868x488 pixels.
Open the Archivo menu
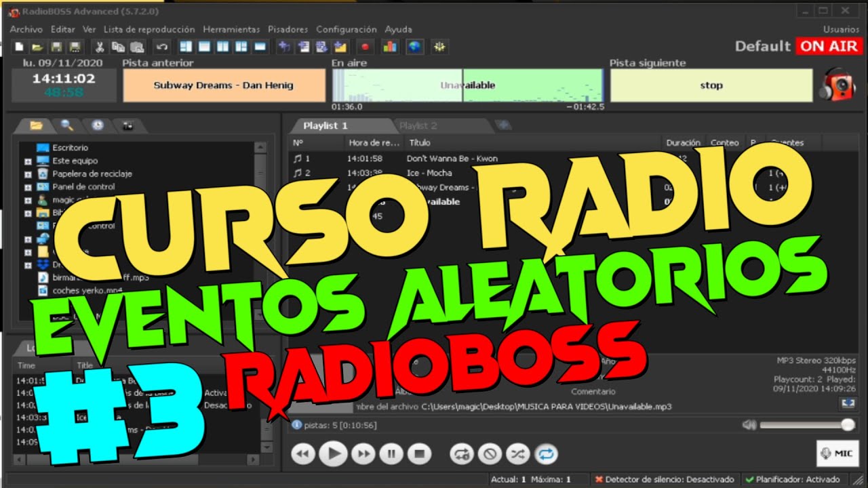point(26,30)
